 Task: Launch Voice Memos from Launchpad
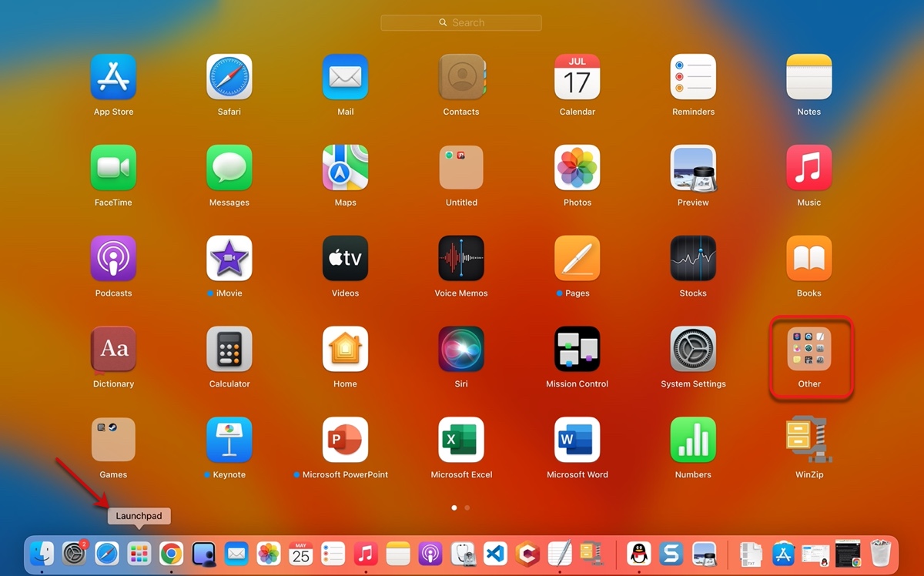coord(461,259)
